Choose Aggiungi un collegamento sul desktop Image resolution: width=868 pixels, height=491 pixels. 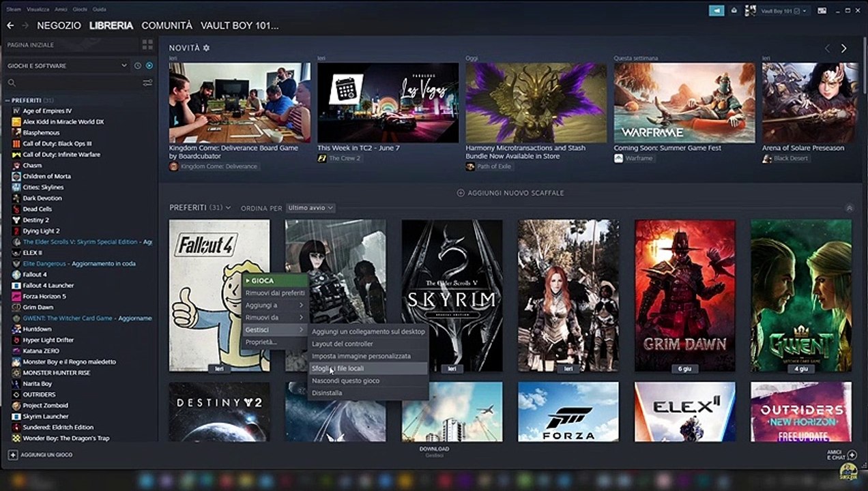(x=368, y=331)
